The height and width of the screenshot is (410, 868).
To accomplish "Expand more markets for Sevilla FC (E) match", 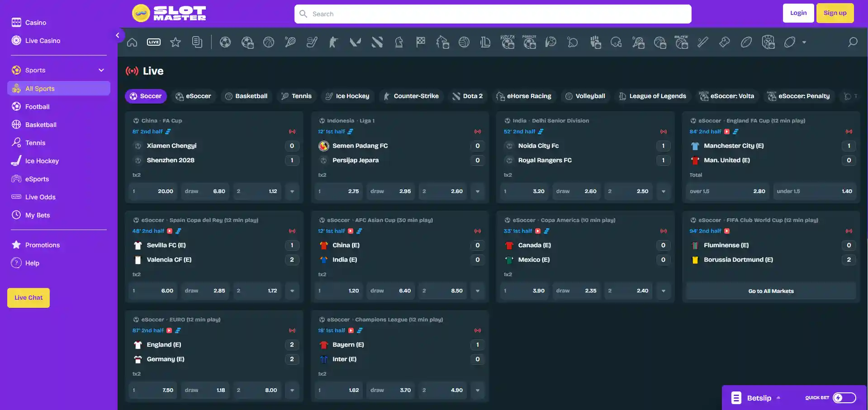I will click(x=292, y=291).
